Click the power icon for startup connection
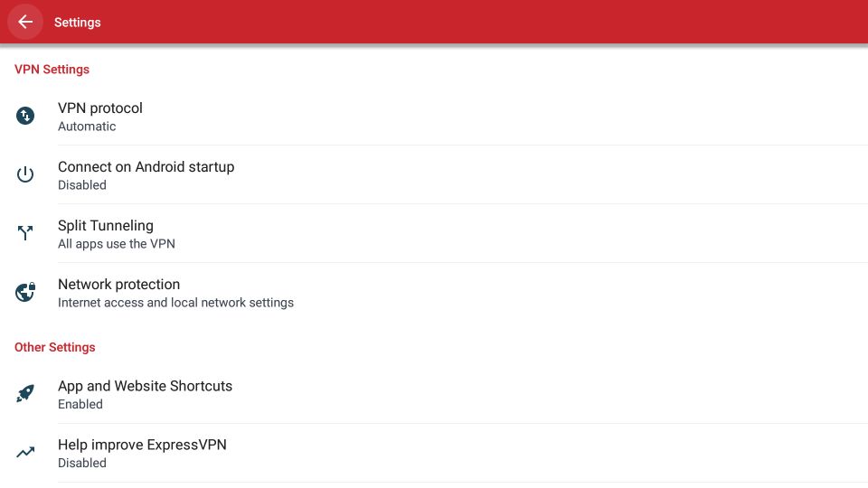Viewport: 868px width, 488px height. (x=25, y=174)
